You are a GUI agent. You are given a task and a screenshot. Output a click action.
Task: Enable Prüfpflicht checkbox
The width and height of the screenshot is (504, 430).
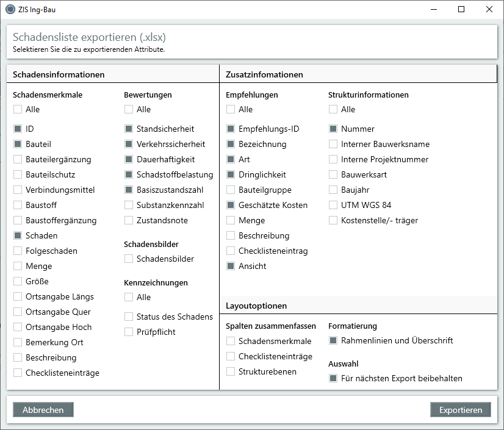pos(129,332)
